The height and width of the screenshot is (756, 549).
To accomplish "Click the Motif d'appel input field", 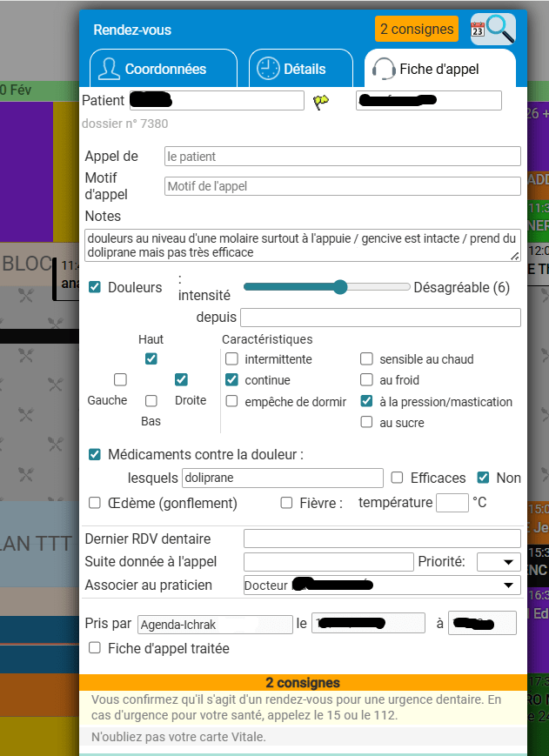I will (x=342, y=186).
